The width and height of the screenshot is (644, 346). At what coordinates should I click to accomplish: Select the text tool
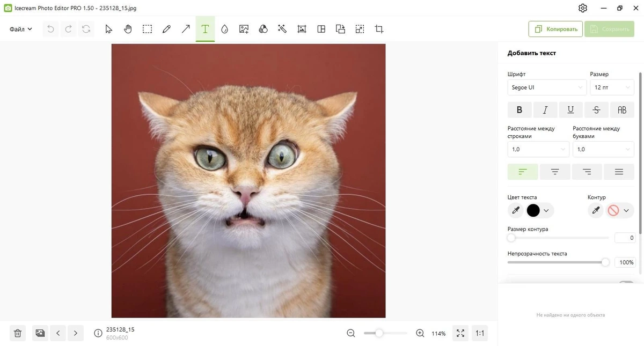coord(205,29)
